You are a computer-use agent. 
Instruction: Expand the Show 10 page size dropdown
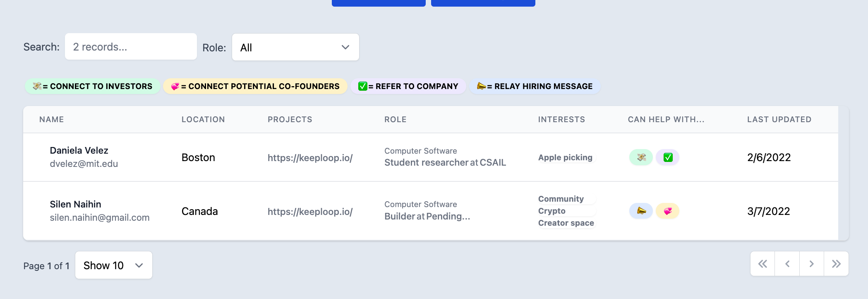click(x=114, y=265)
